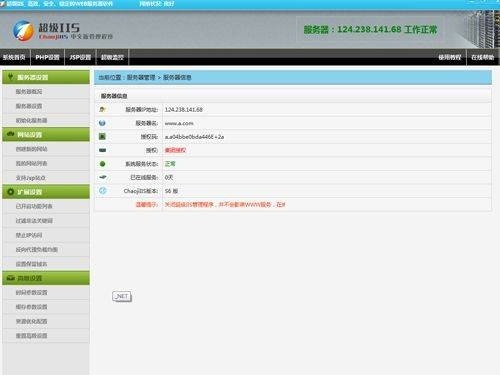The height and width of the screenshot is (375, 500).
Task: Collapse the 扩展设置 sidebar section header
Action: 46,192
